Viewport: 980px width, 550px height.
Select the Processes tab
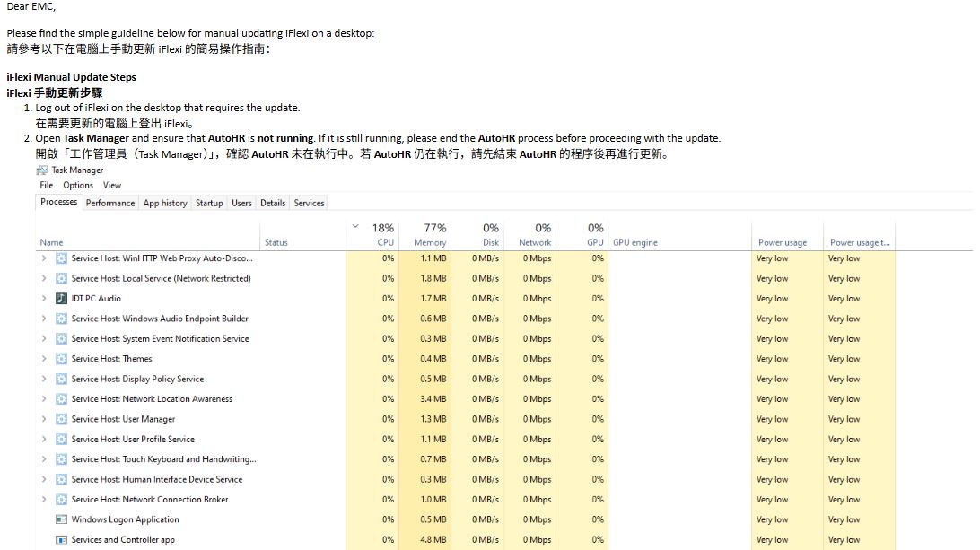click(x=58, y=202)
